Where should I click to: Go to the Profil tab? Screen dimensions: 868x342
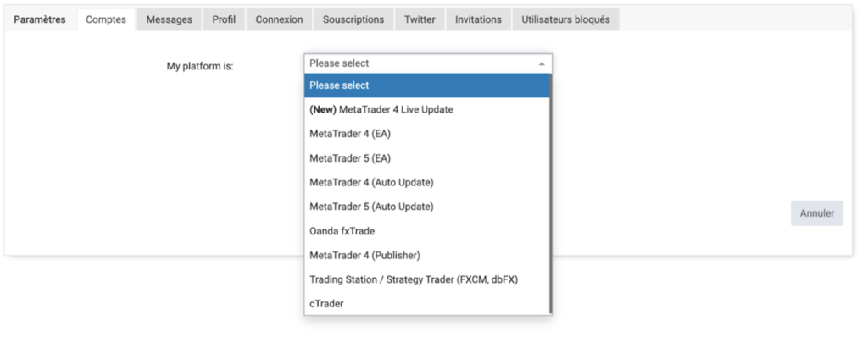[x=224, y=19]
